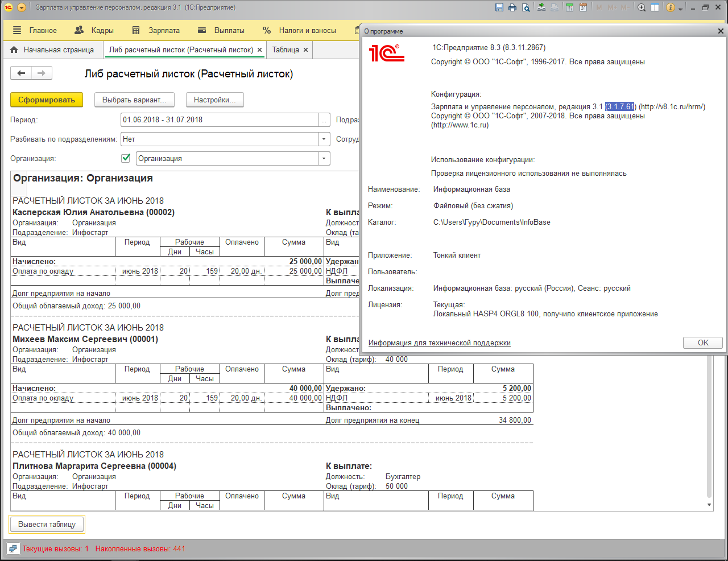Open the Выплаты section
Screen dimensions: 728x561
(x=221, y=30)
